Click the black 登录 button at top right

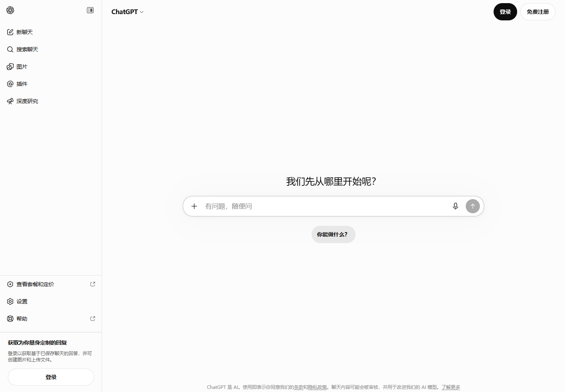point(505,12)
